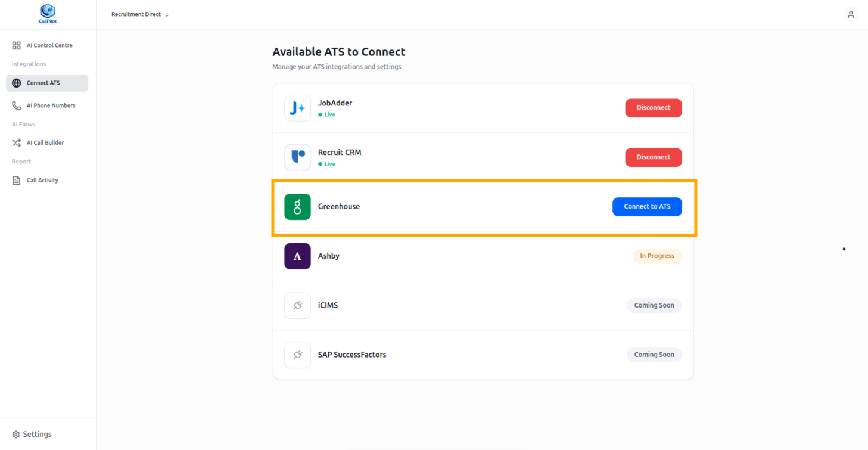The width and height of the screenshot is (868, 450).
Task: Open Settings at the sidebar bottom
Action: pos(32,435)
